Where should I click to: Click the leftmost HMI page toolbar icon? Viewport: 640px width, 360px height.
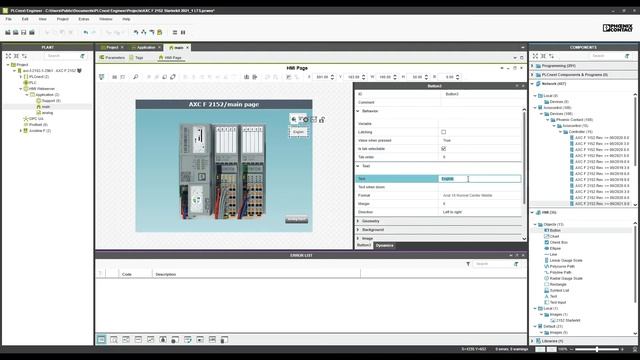102,77
